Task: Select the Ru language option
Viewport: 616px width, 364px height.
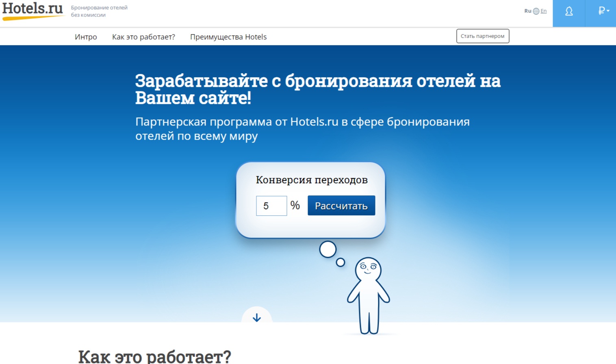Action: click(528, 11)
